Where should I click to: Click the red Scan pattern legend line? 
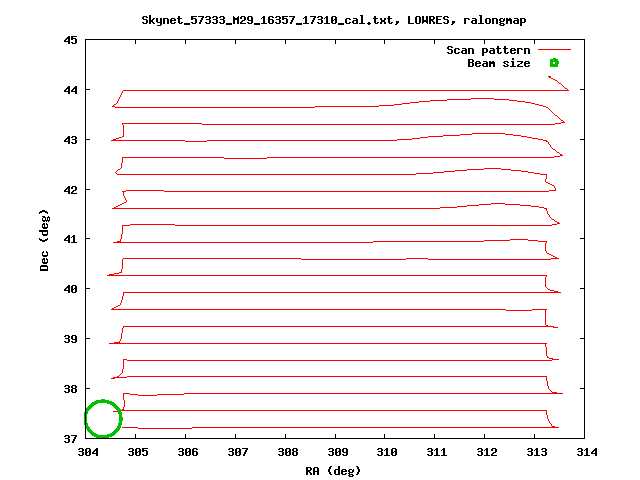554,50
